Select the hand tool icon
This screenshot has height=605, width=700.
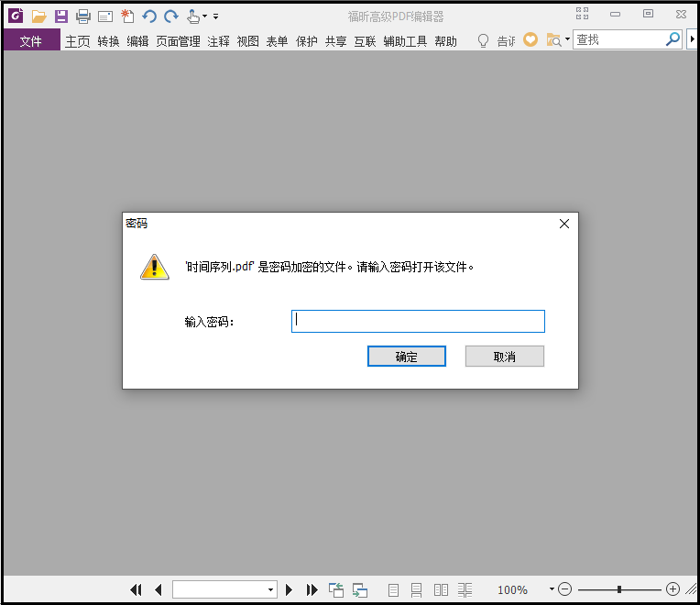tap(193, 16)
